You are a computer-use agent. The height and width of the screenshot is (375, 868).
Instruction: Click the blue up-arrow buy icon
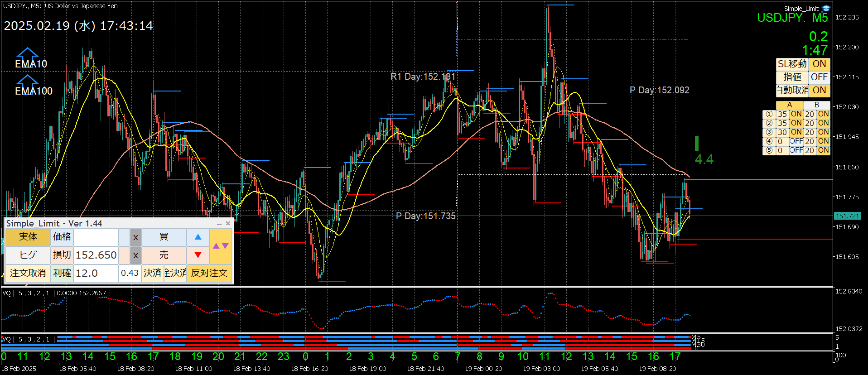(x=198, y=237)
